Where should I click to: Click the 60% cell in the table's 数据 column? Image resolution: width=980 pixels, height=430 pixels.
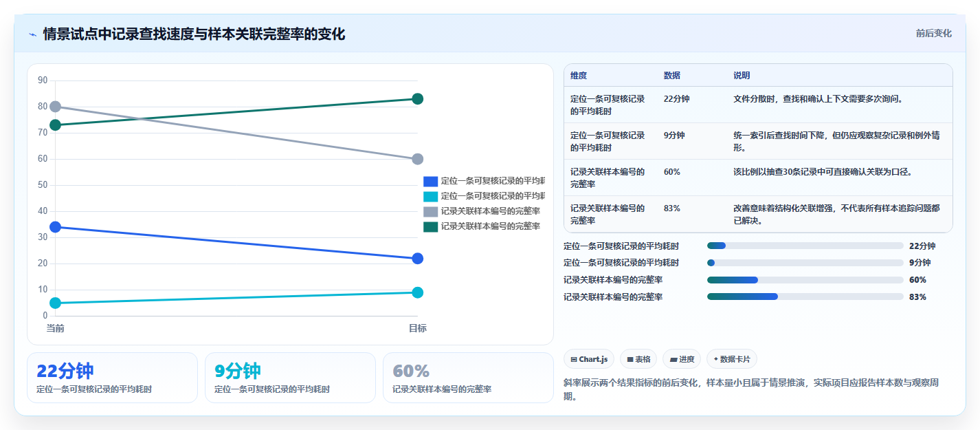click(x=672, y=172)
